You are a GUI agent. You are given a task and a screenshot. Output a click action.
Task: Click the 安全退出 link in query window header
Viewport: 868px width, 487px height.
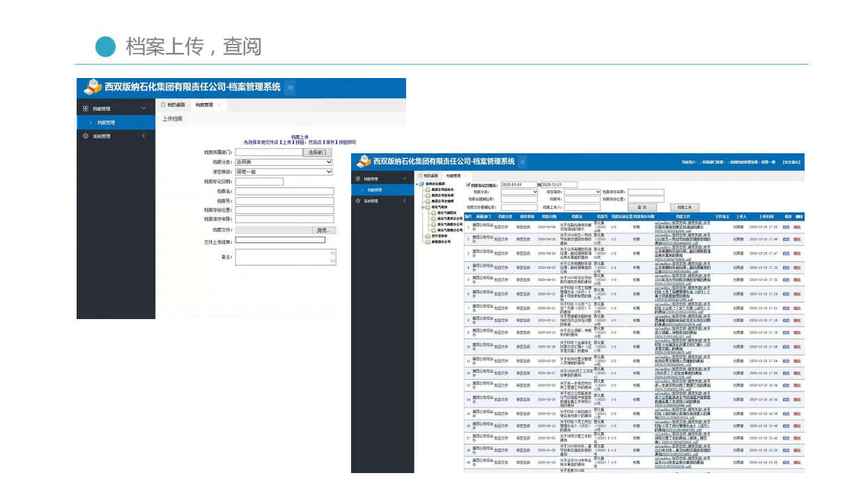click(791, 162)
